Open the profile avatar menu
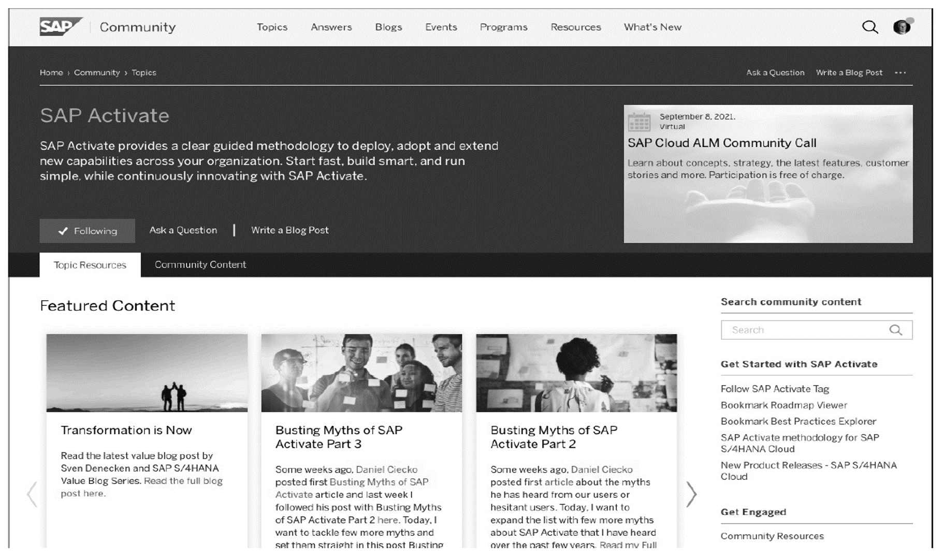This screenshot has width=944, height=560. point(903,26)
